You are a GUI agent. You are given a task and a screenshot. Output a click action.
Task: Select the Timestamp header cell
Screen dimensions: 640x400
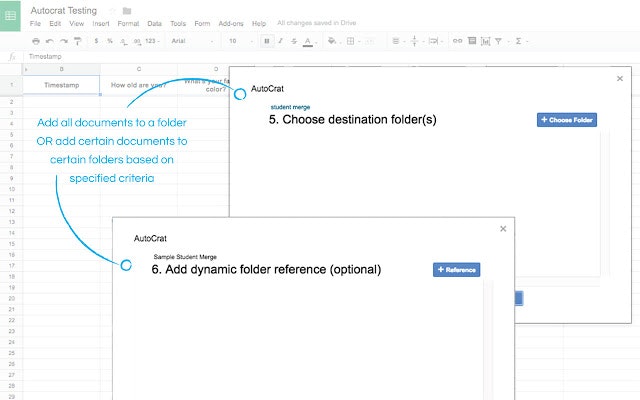[61, 85]
